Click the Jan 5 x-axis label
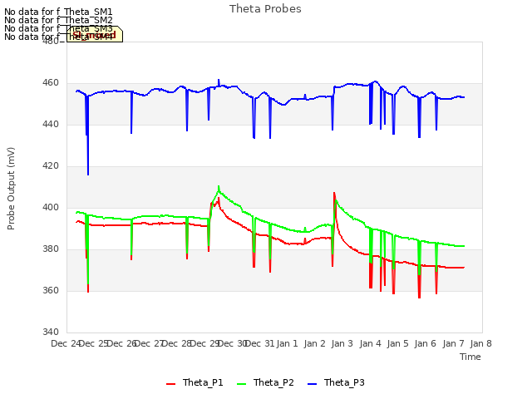 click(x=397, y=343)
